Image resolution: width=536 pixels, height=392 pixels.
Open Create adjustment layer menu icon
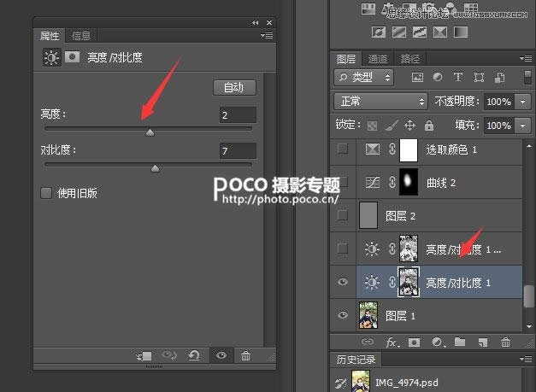(x=438, y=342)
